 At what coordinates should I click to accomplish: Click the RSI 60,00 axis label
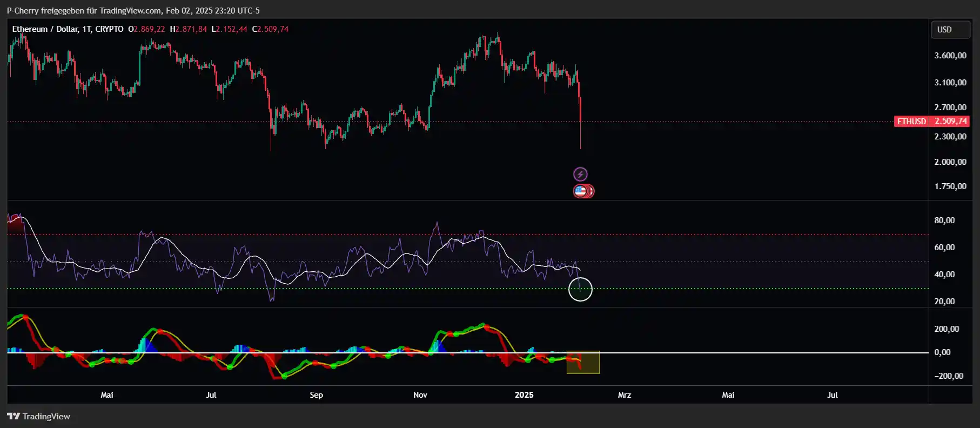point(944,248)
